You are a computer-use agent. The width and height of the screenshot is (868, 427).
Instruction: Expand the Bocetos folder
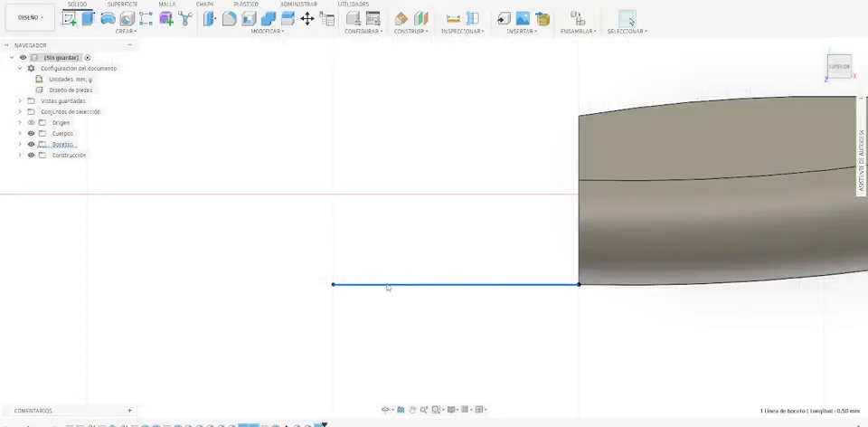(x=20, y=144)
